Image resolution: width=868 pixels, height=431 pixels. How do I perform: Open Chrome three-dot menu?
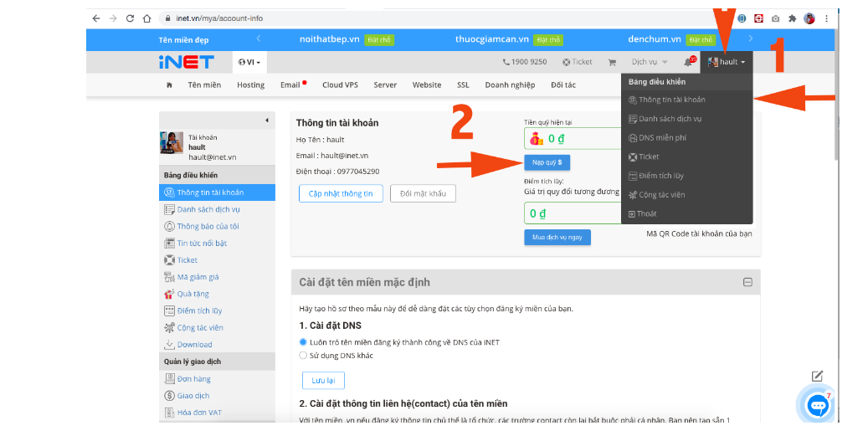coord(826,18)
